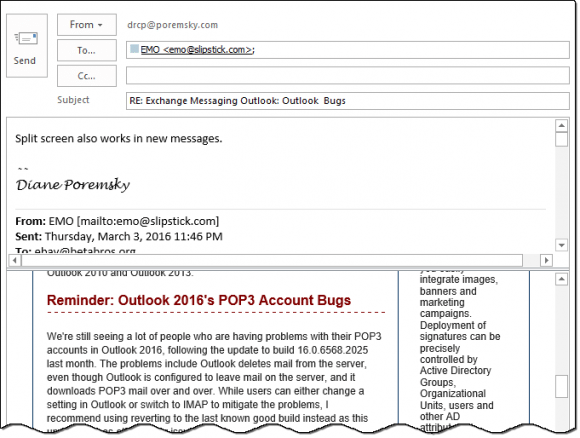Click the lower pane scrollbar thumb
The image size is (580, 438).
(x=562, y=386)
